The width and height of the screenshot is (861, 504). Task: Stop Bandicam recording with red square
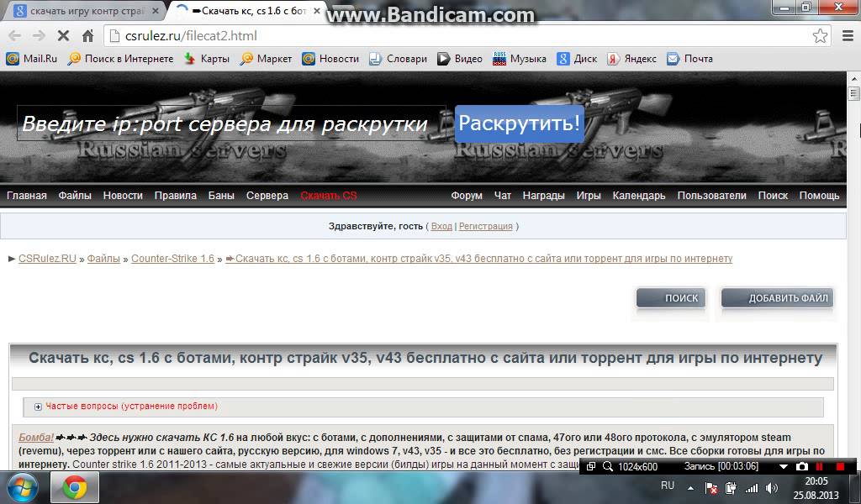[x=840, y=466]
